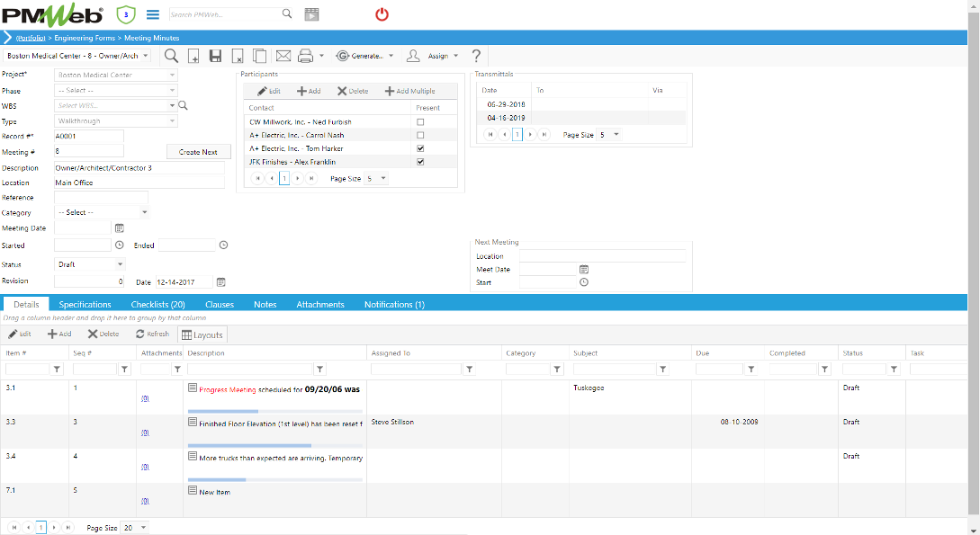Viewport: 980px width, 535px height.
Task: Expand the Generate dropdown arrow
Action: [x=391, y=56]
